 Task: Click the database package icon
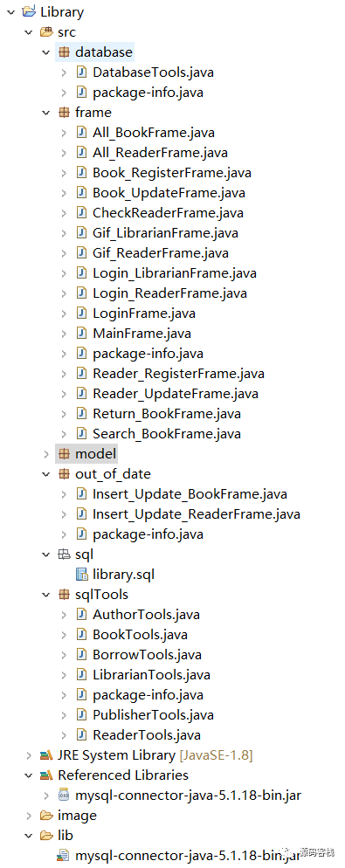(65, 52)
